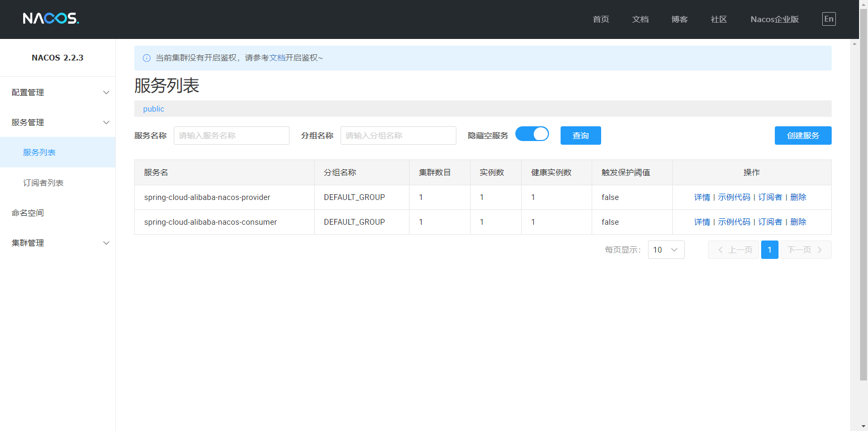Screen dimensions: 868x431
Task: Open 社区 in the top navigation
Action: coord(719,19)
